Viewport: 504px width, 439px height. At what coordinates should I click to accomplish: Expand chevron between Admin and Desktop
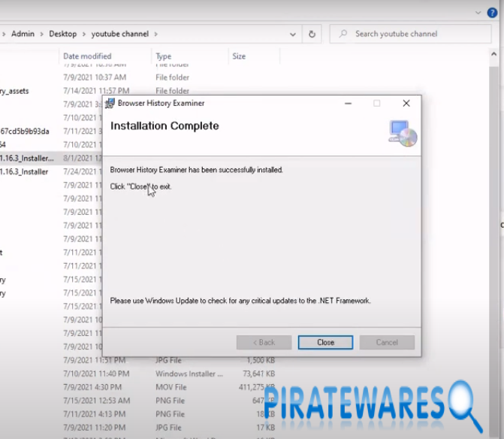coord(42,34)
